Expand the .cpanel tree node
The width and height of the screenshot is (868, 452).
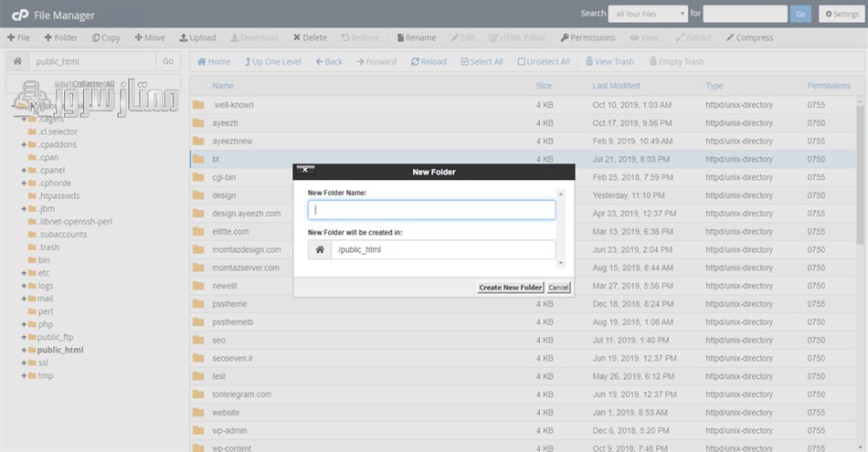click(x=24, y=171)
